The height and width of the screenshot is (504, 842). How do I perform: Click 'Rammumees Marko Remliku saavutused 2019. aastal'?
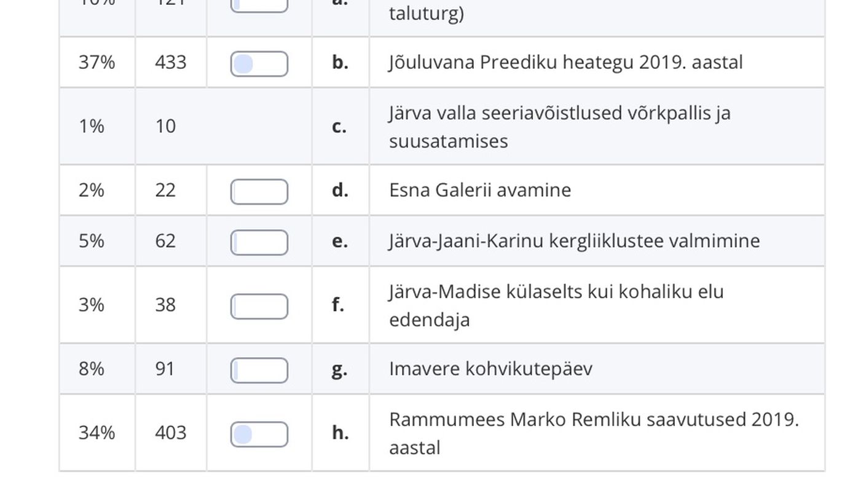point(594,433)
